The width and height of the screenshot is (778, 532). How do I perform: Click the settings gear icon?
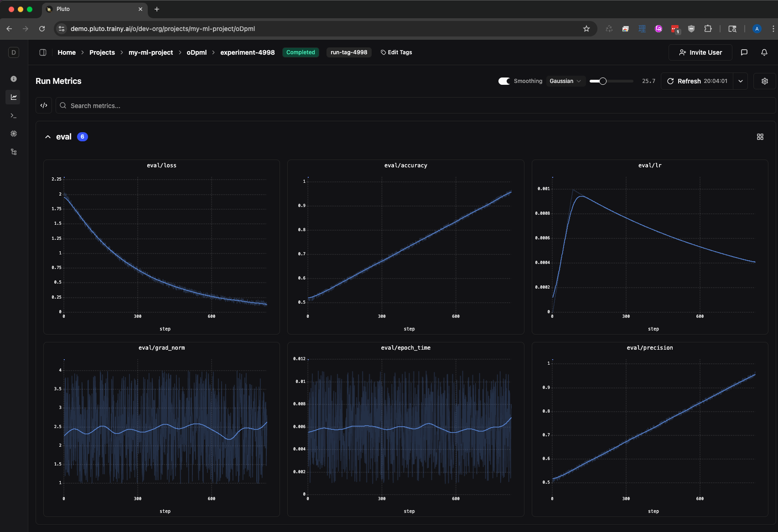[x=765, y=81]
